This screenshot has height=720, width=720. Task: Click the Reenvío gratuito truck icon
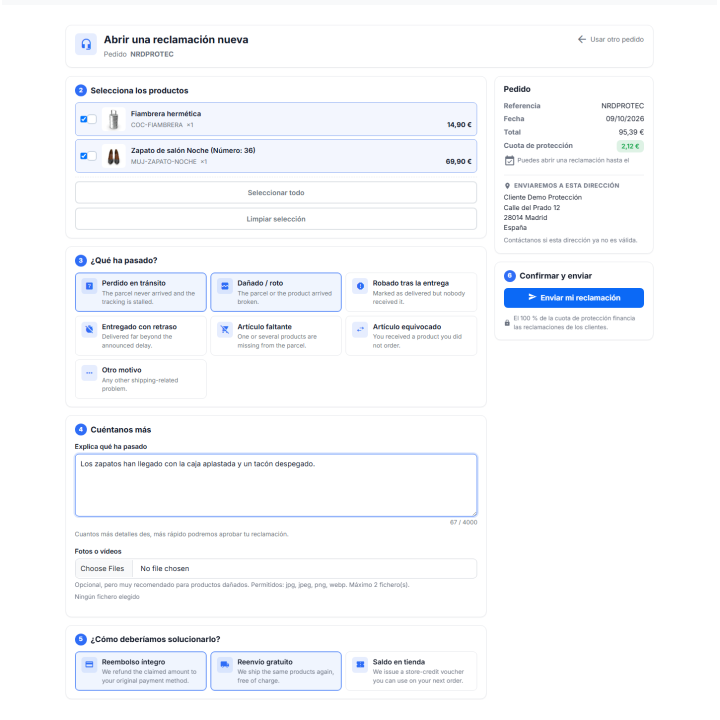[x=225, y=664]
